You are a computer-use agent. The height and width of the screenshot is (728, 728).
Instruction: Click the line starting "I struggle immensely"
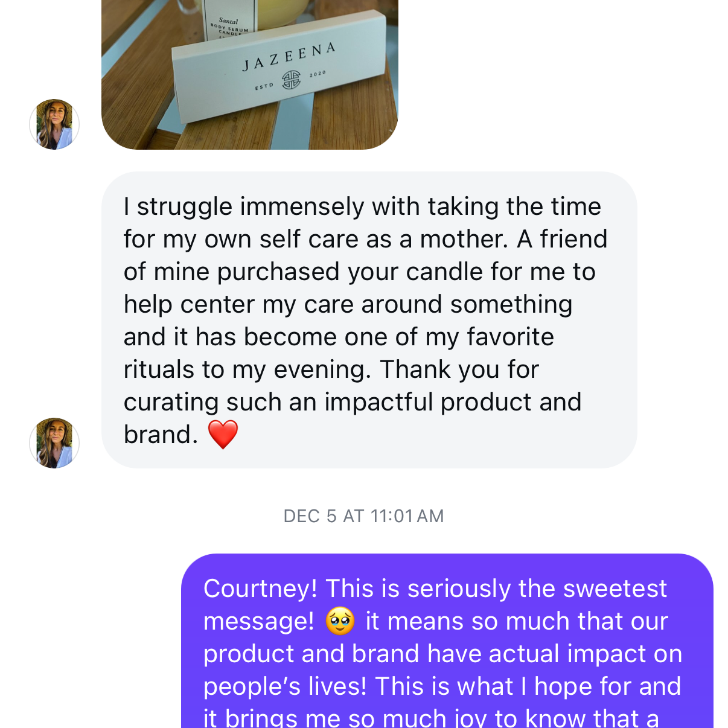tap(362, 206)
